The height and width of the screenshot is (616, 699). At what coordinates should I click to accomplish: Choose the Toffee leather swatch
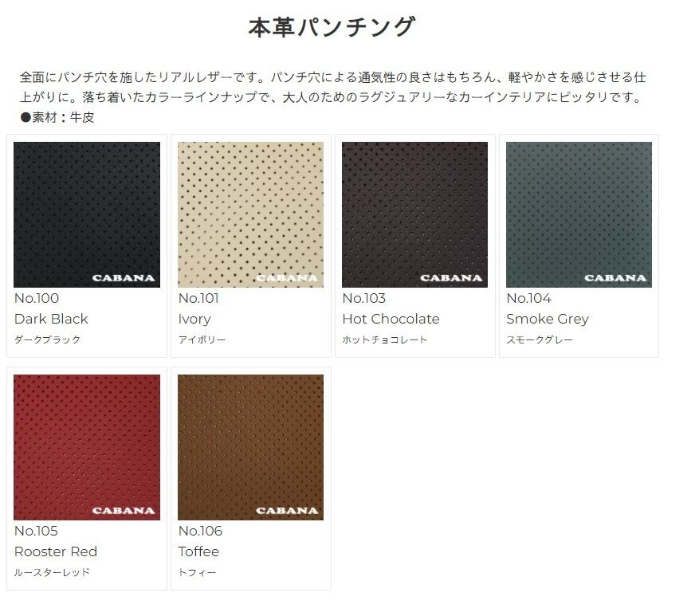[250, 447]
